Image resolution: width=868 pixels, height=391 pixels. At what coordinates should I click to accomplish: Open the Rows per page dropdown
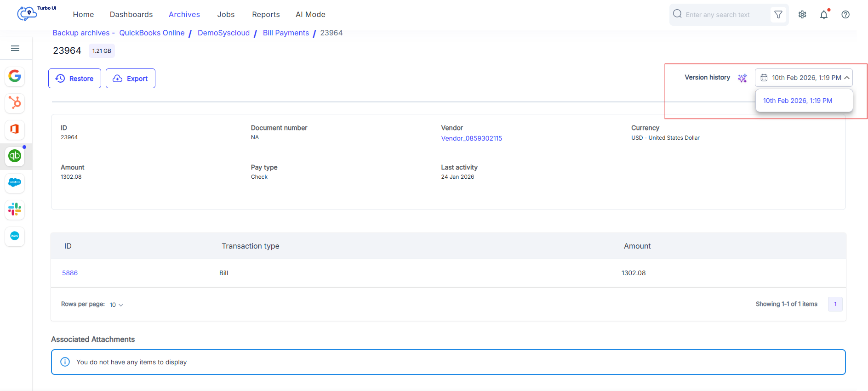point(116,305)
